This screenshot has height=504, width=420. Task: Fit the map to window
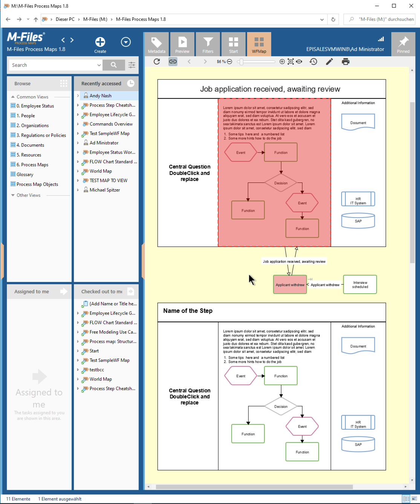[291, 61]
